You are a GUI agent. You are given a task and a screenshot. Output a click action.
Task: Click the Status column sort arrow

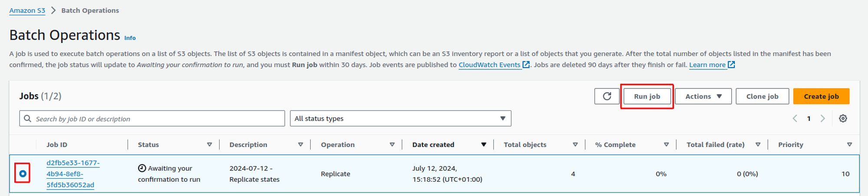point(209,145)
